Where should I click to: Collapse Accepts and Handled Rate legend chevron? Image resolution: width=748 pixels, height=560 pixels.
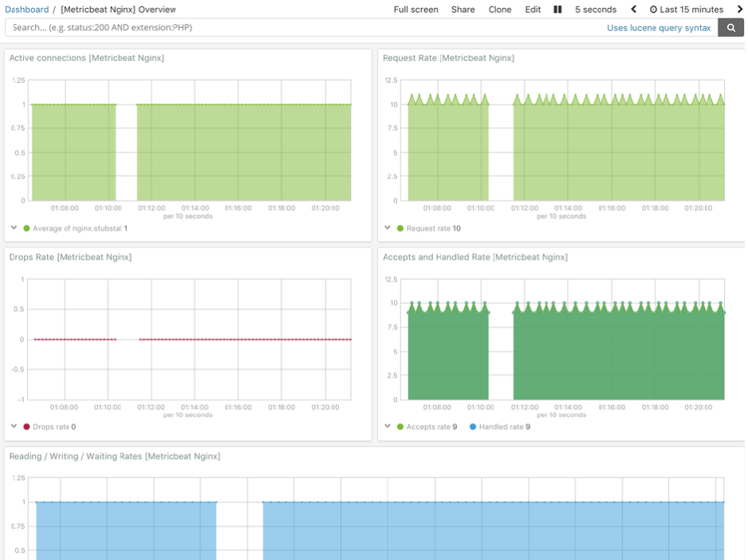point(388,426)
